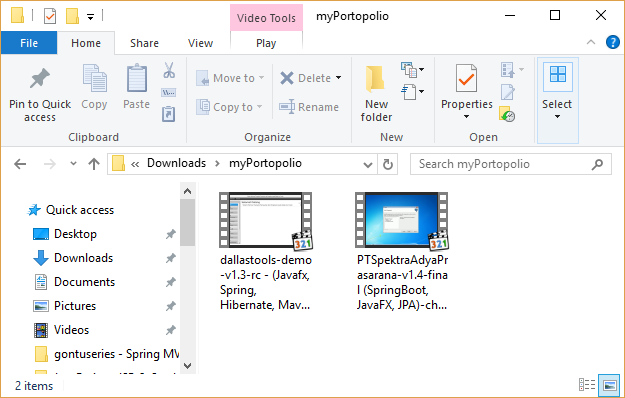
Task: Unpin Videos using its pin icon
Action: point(171,330)
